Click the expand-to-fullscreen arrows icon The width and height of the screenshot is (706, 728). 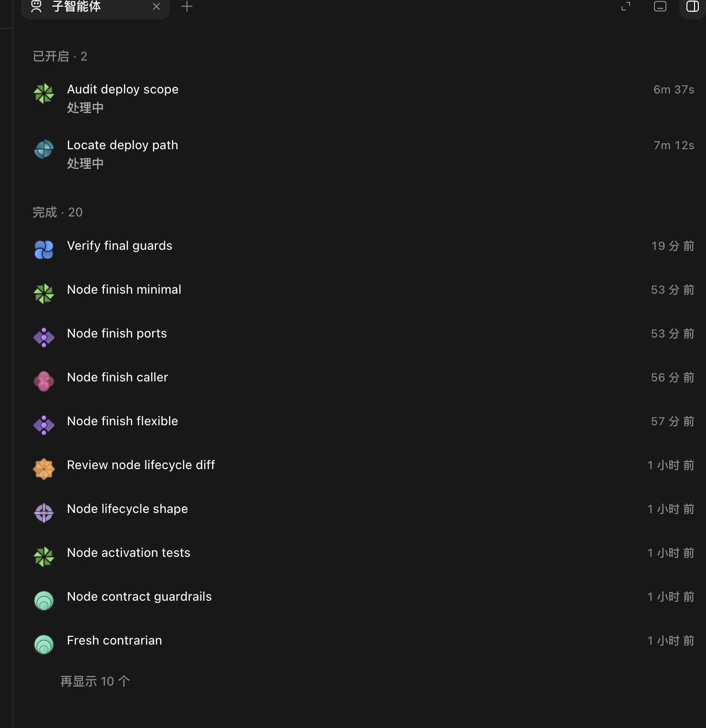[626, 6]
